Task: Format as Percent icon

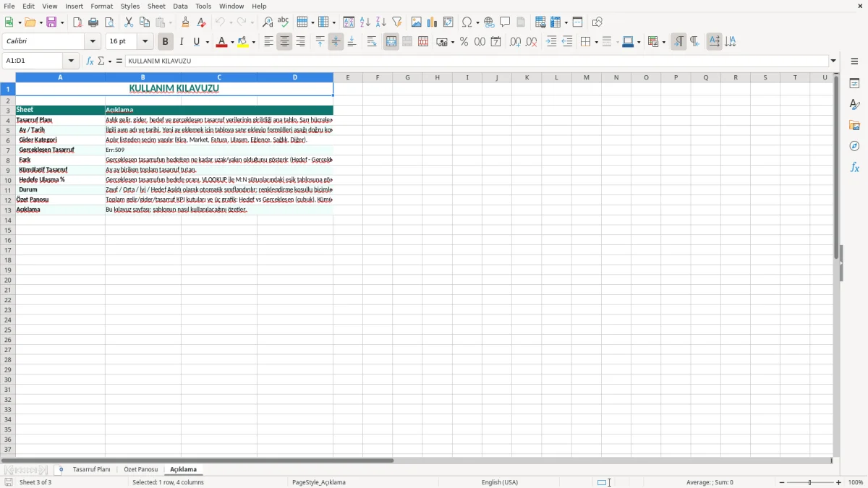Action: (x=464, y=42)
